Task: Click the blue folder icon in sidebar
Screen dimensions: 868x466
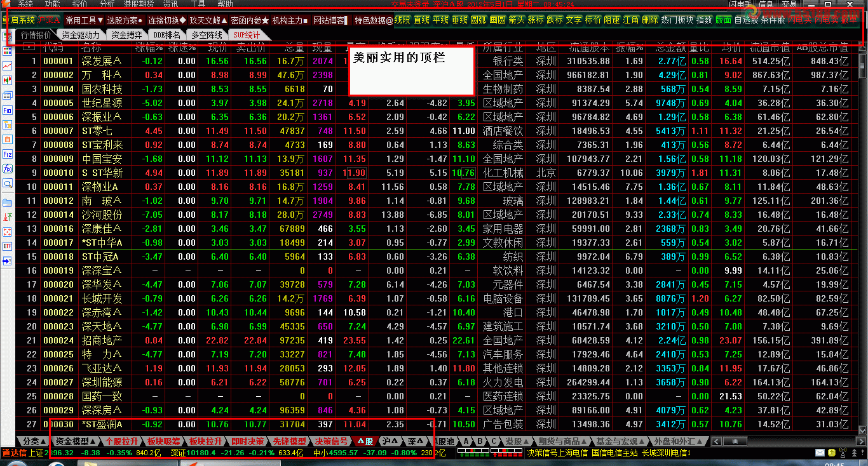Action: click(x=7, y=203)
